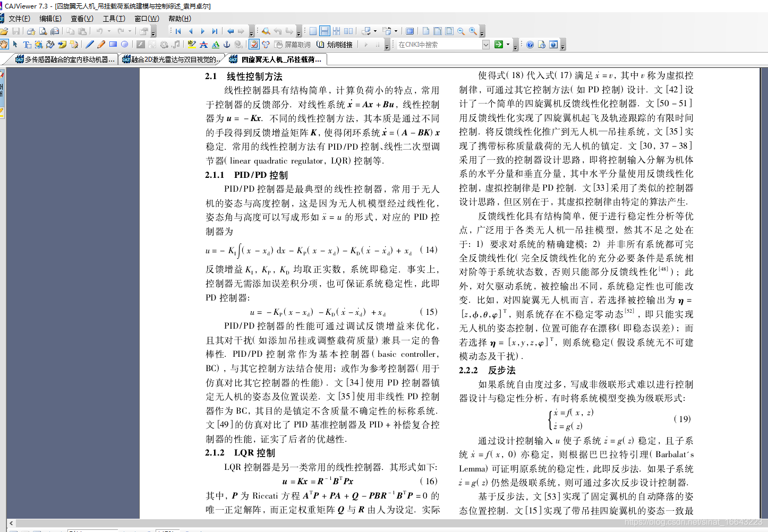Click the send-by-email toolbar icon

pos(55,31)
